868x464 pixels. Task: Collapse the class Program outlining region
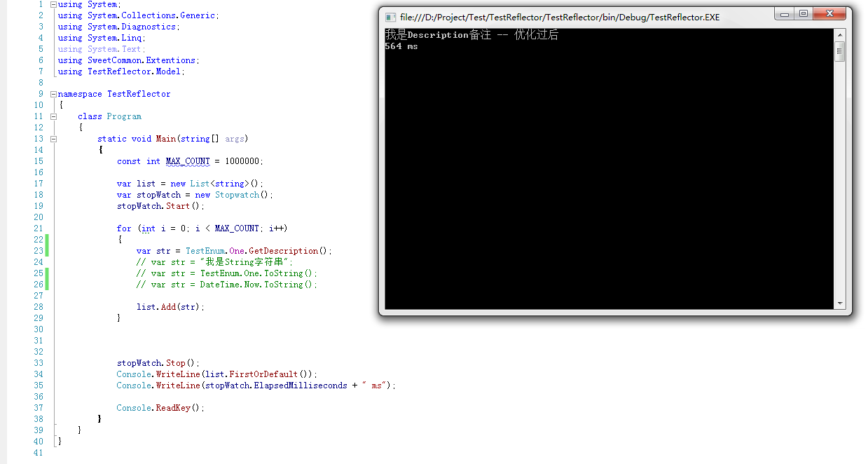point(54,116)
